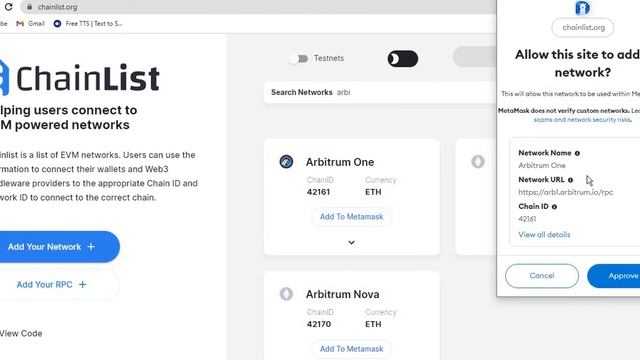Click the Arbitrum Nova card title

(342, 294)
